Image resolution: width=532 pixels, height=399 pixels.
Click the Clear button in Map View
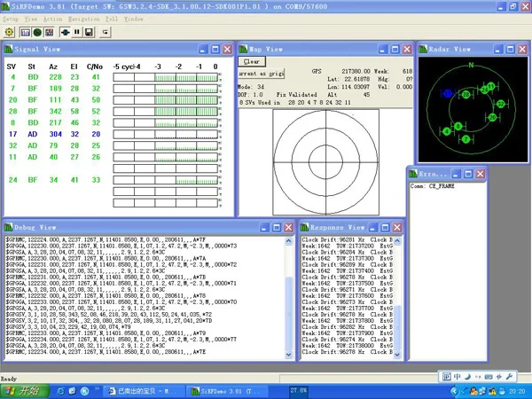252,61
